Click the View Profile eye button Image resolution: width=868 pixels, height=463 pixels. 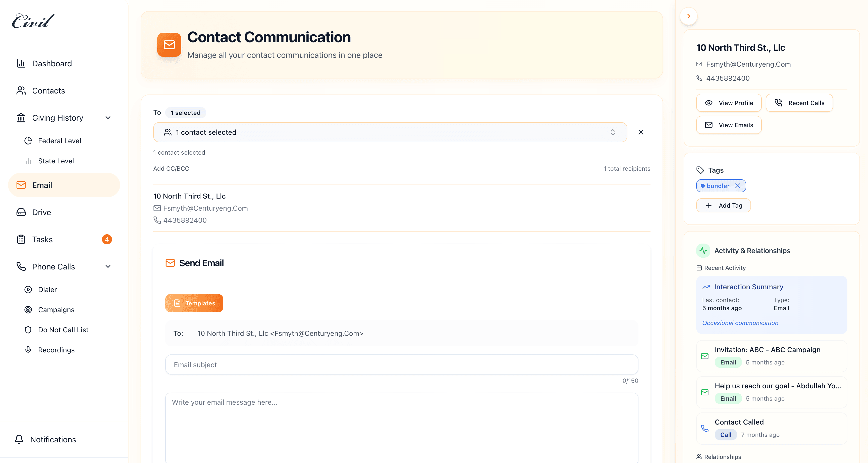tap(729, 103)
